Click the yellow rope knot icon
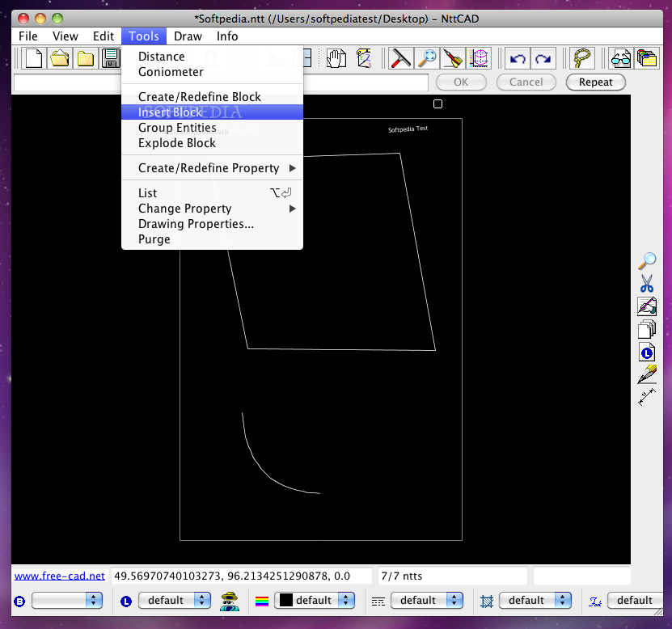The width and height of the screenshot is (672, 629). click(582, 58)
